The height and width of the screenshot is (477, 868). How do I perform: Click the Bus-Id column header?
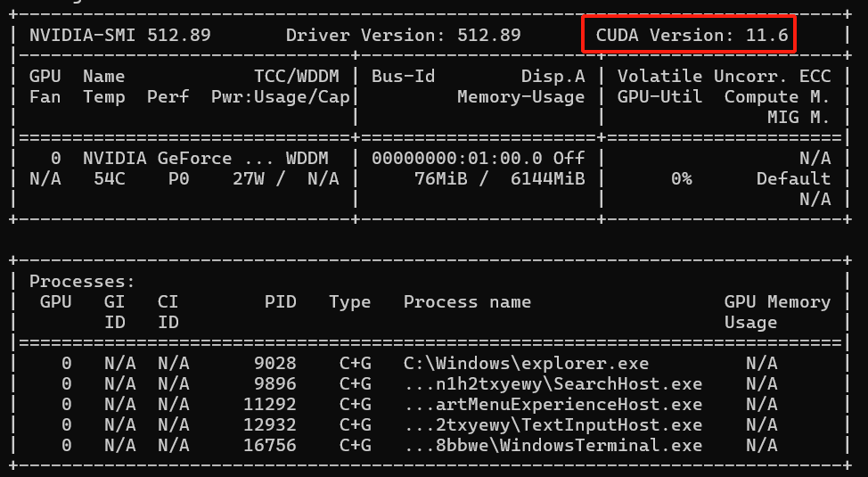tap(403, 77)
